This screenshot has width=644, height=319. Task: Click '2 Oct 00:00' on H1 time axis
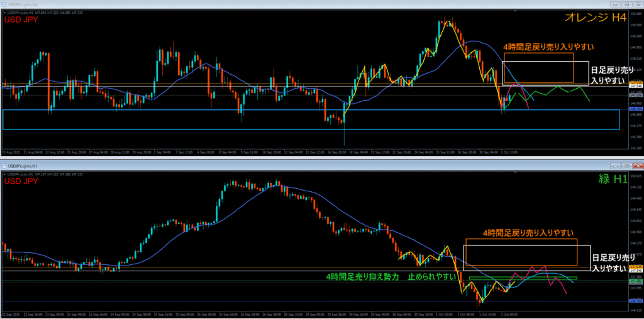click(509, 315)
